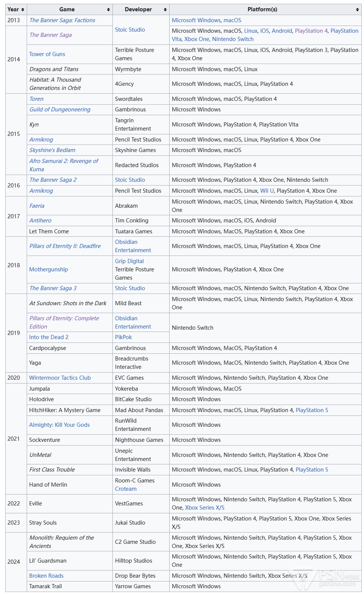Select the Drop Bear Bytes developer cell
The height and width of the screenshot is (595, 364).
click(x=141, y=576)
